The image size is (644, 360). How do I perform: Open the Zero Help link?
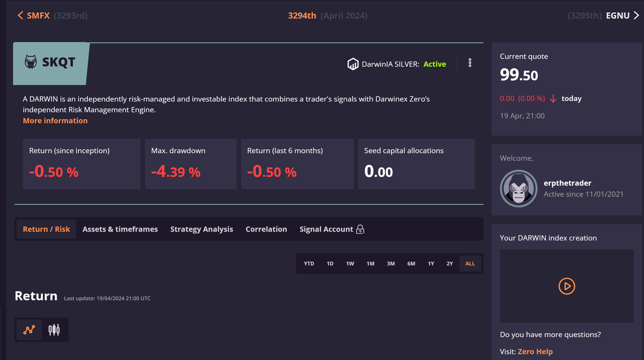[x=535, y=352]
